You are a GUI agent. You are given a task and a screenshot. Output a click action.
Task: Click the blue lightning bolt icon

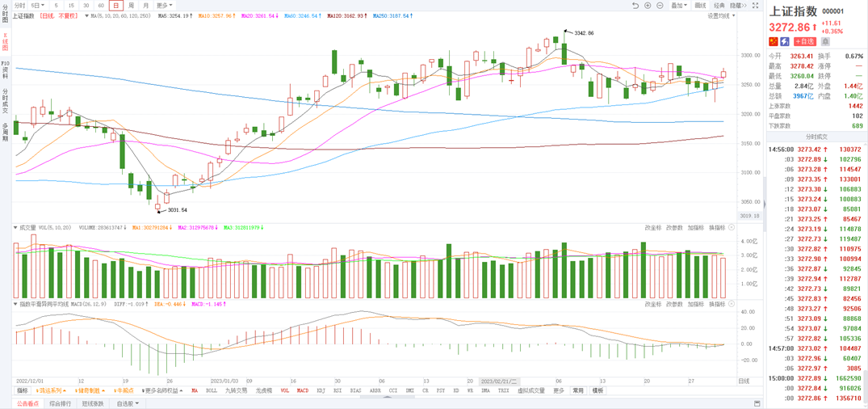tap(784, 41)
